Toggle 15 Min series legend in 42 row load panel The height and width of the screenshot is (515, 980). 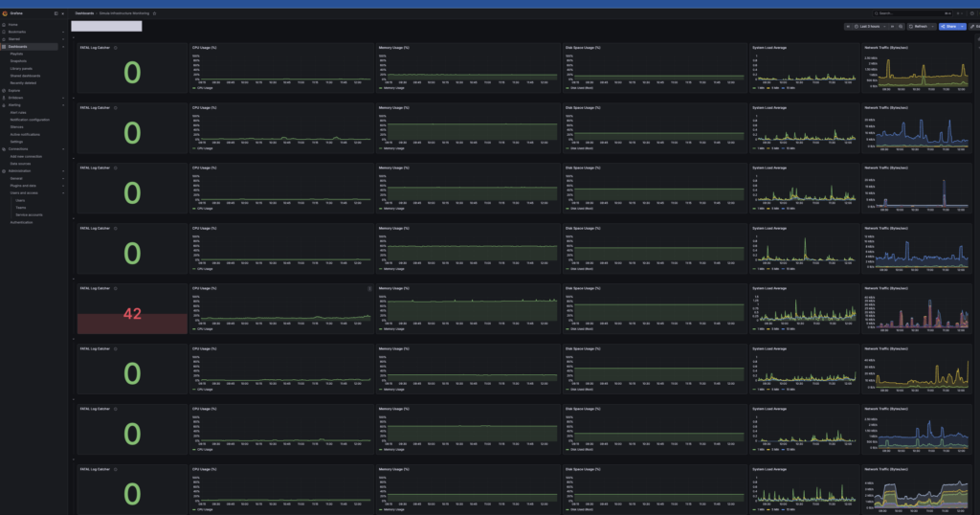[789, 328]
